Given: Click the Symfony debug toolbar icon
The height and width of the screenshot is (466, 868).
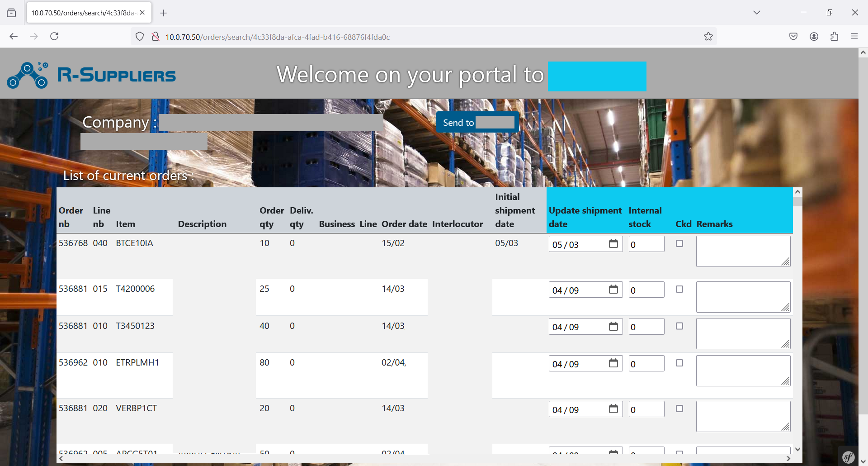Looking at the screenshot, I should pyautogui.click(x=849, y=457).
